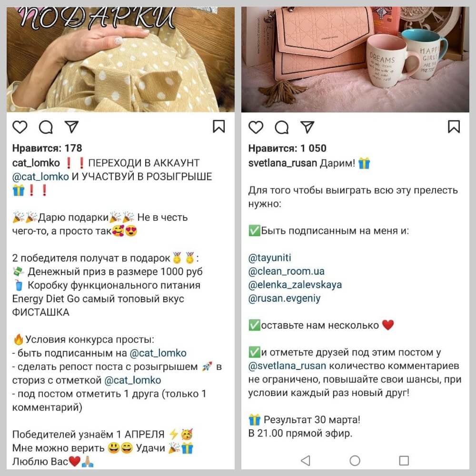Bookmark the cat_lomko giveaway post
The height and width of the screenshot is (476, 476).
[218, 127]
